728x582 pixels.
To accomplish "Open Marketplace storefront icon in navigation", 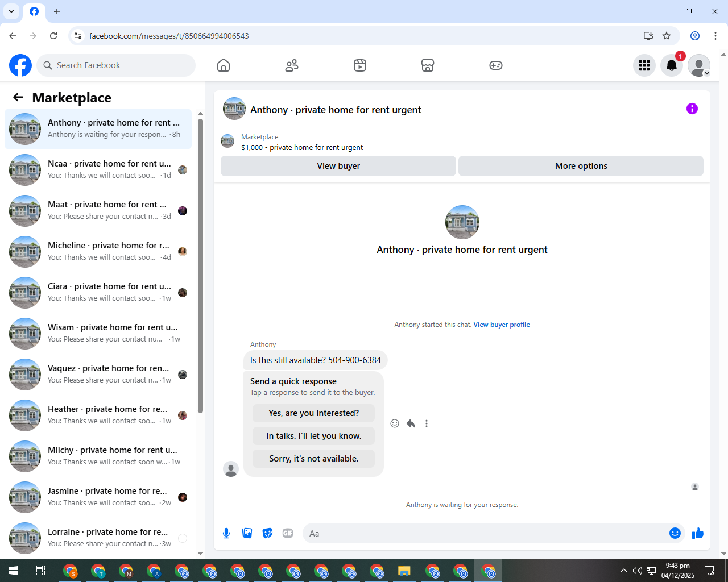I will click(x=428, y=65).
